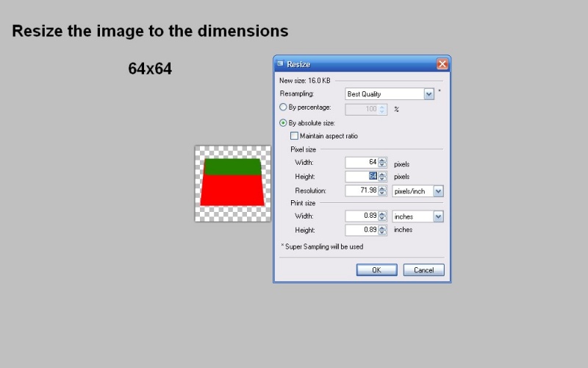588x368 pixels.
Task: Open the inches print size unit dropdown
Action: [x=438, y=216]
